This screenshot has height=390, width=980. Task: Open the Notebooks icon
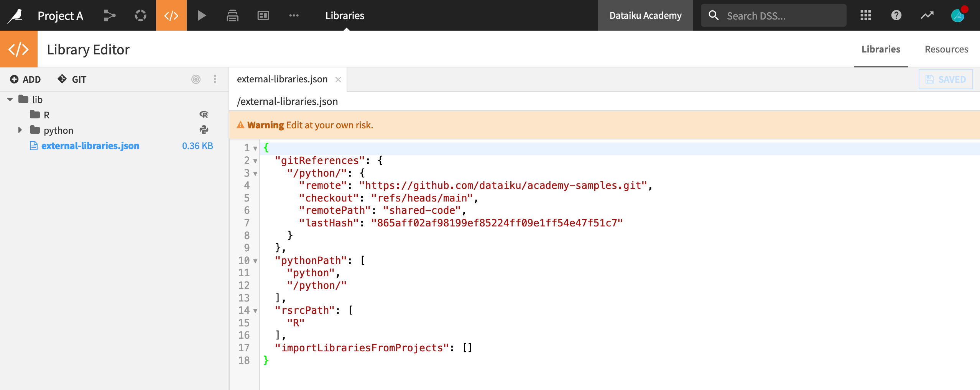pos(233,15)
